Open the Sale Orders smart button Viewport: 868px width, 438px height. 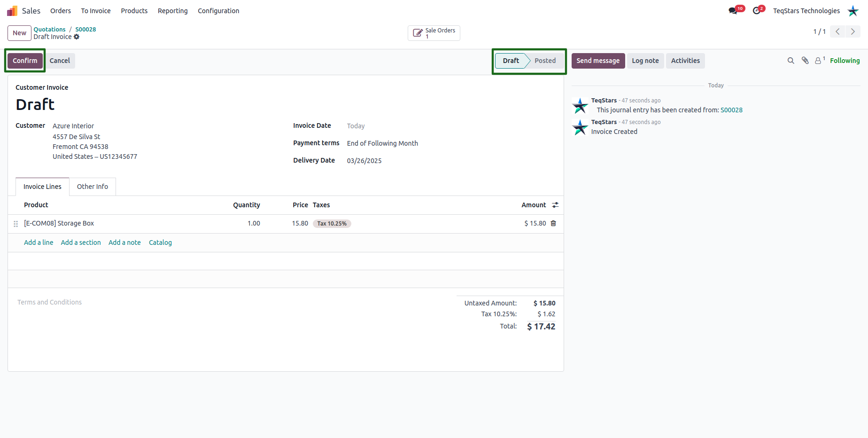coord(434,33)
